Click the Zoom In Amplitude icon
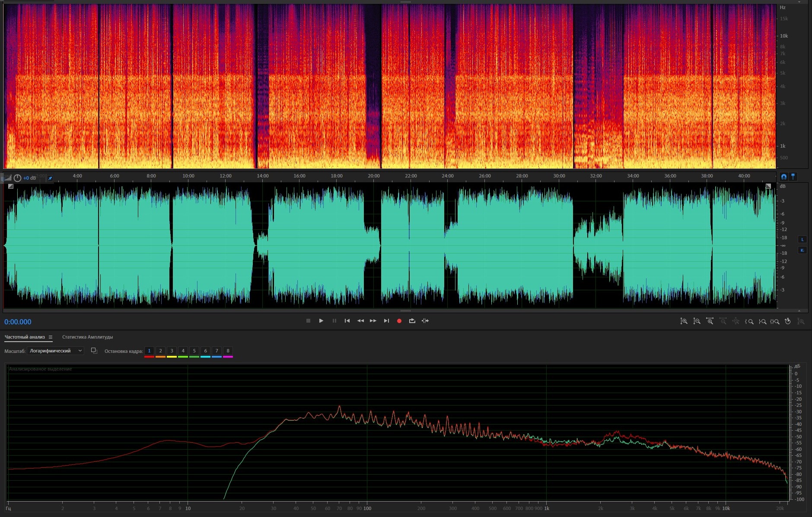 tap(684, 321)
